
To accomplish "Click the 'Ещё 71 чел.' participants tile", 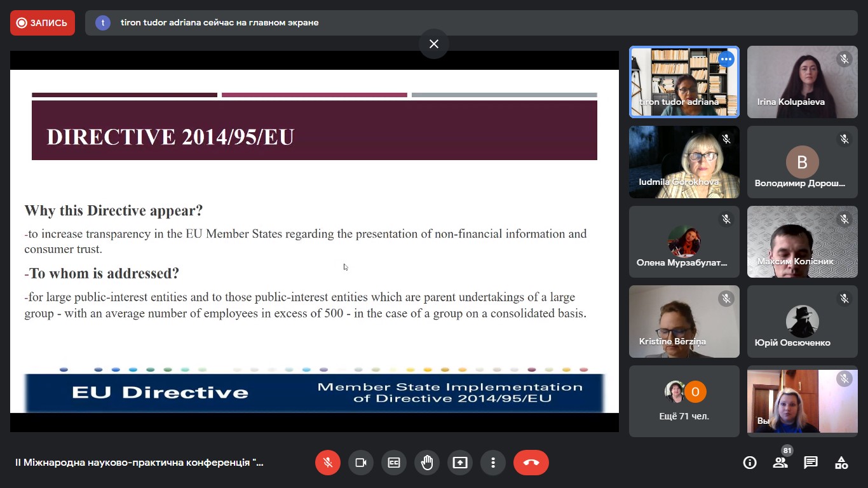I will pos(684,401).
